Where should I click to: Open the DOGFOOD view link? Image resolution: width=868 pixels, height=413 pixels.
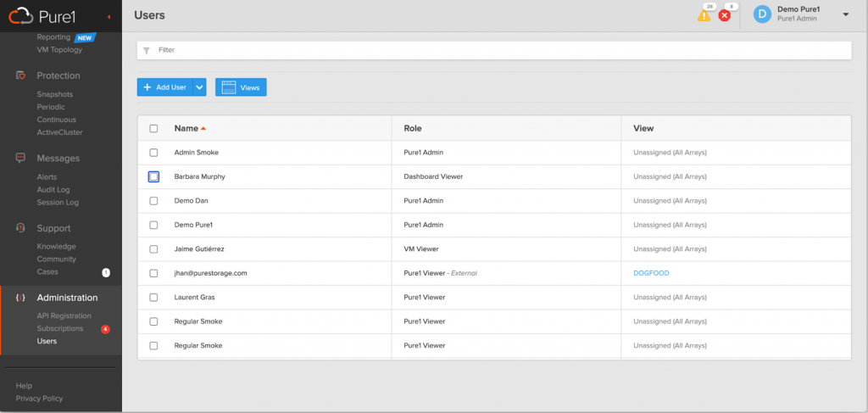point(652,273)
